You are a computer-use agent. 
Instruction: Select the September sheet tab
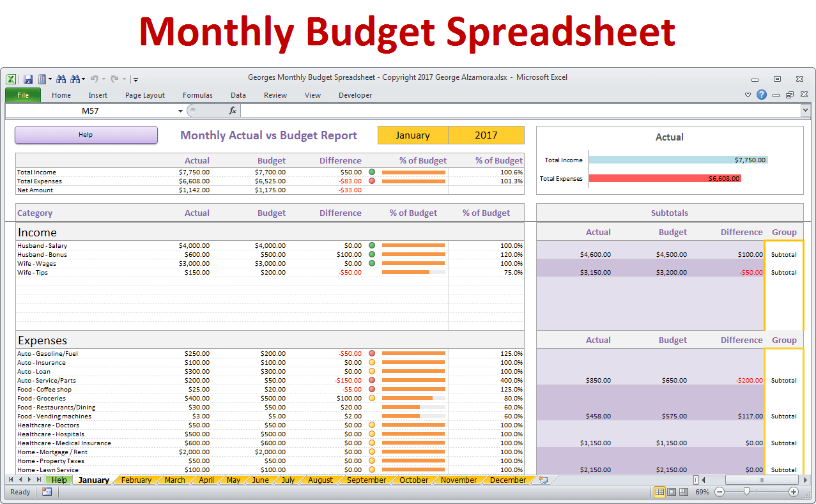(366, 480)
